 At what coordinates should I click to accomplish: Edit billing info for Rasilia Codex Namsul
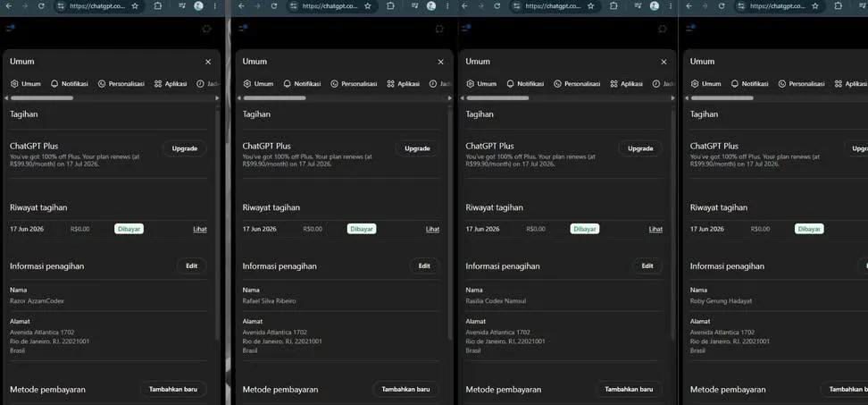pyautogui.click(x=647, y=266)
